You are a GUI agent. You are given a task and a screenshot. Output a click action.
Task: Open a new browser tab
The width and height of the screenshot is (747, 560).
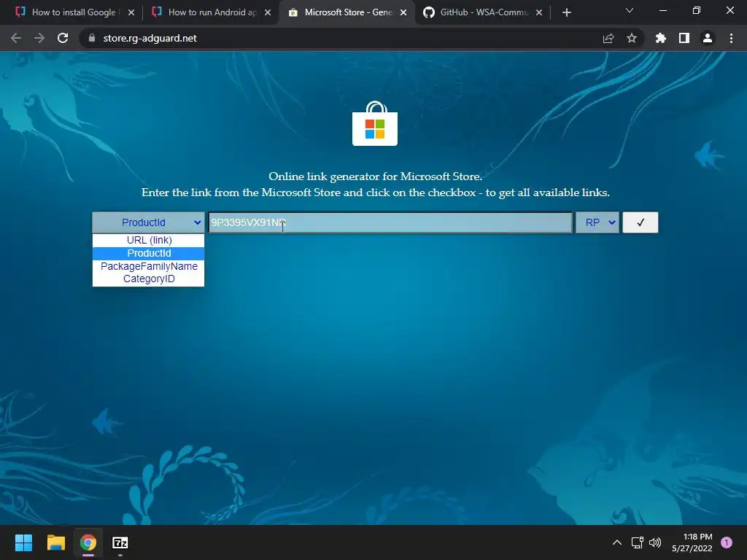(x=566, y=13)
